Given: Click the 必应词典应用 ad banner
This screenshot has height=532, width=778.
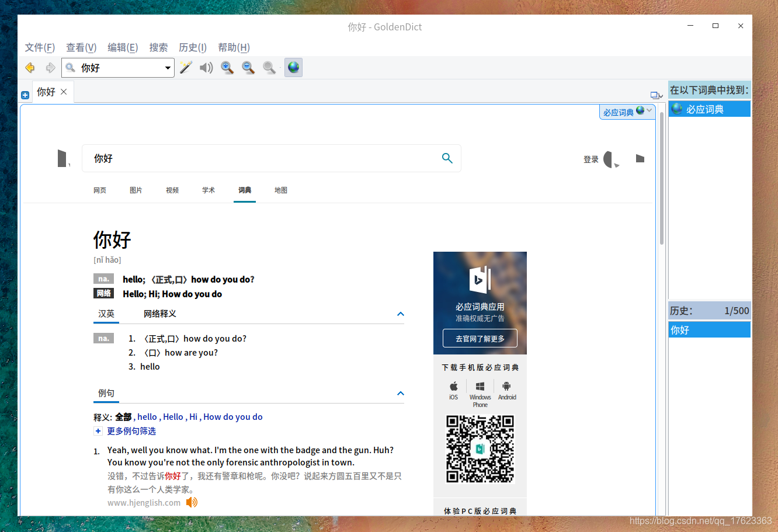Looking at the screenshot, I should point(480,302).
